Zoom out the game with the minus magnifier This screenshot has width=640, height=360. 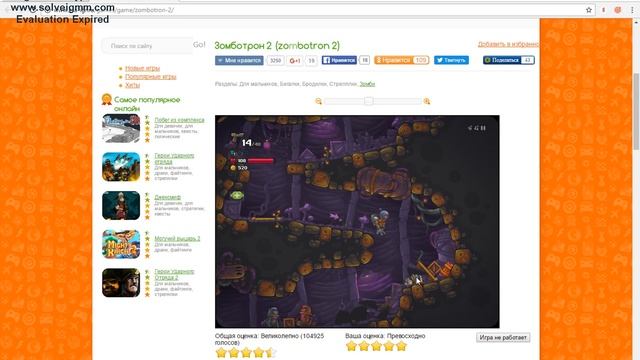(319, 101)
